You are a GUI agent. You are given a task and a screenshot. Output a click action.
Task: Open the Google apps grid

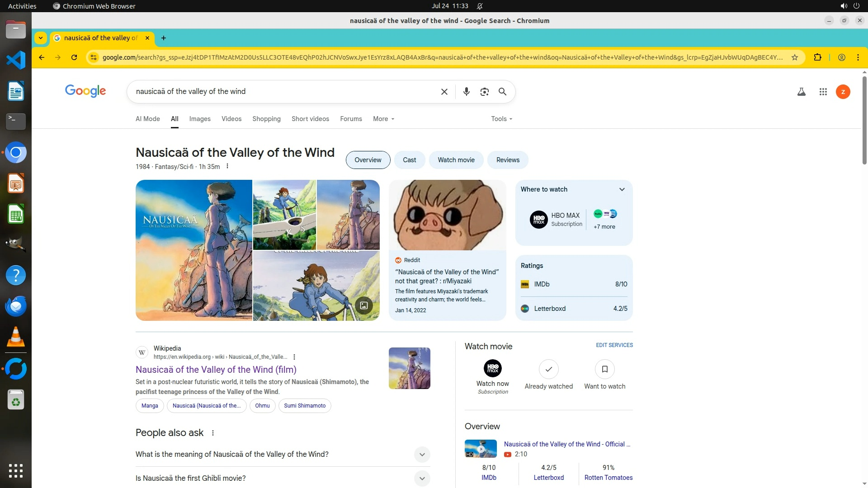[823, 92]
